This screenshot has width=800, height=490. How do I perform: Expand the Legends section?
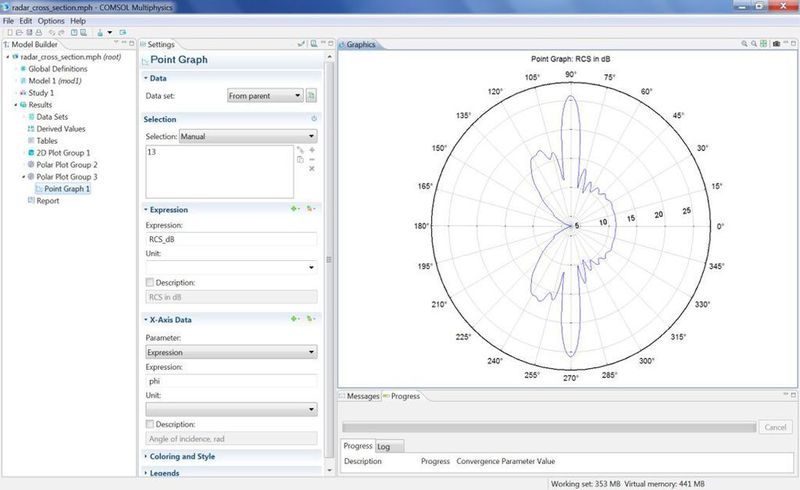[x=145, y=473]
